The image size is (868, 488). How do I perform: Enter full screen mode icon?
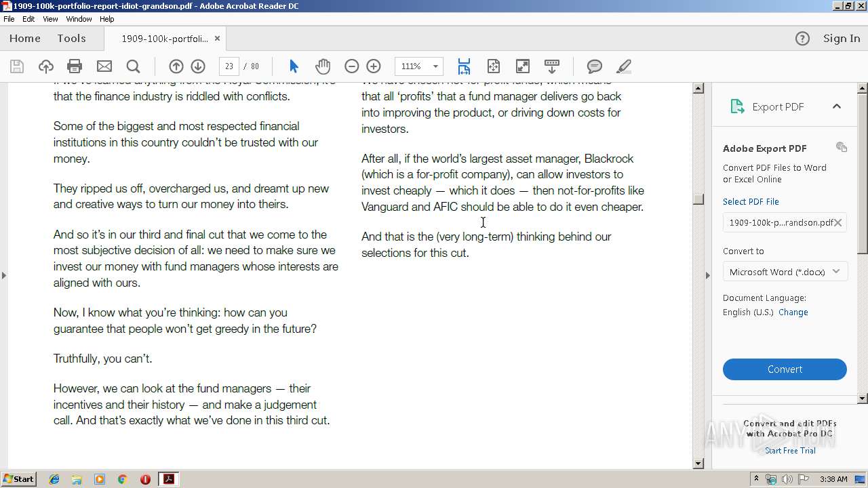click(523, 66)
